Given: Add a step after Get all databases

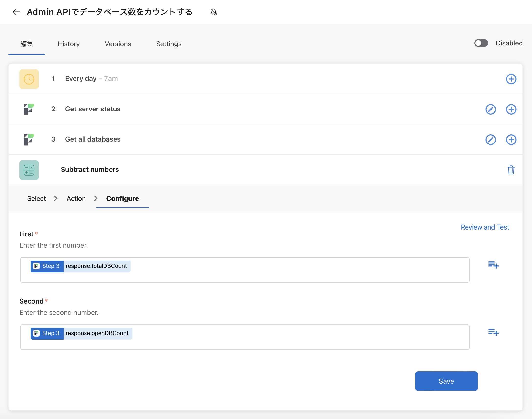Looking at the screenshot, I should pyautogui.click(x=511, y=140).
